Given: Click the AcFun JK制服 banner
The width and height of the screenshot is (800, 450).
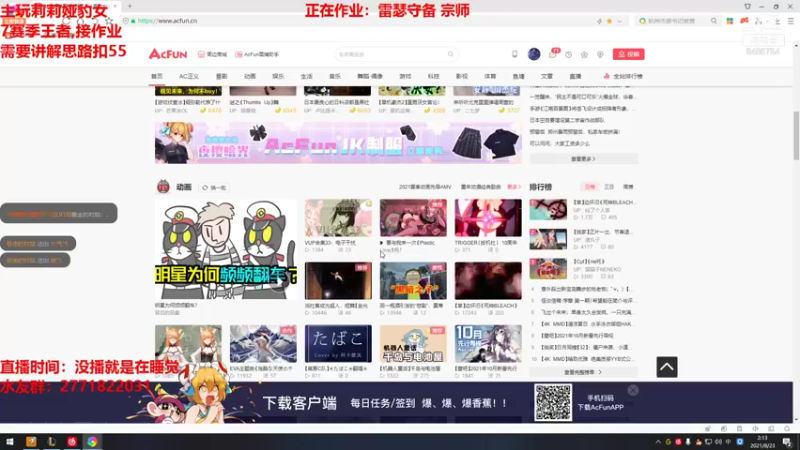Looking at the screenshot, I should coord(338,143).
